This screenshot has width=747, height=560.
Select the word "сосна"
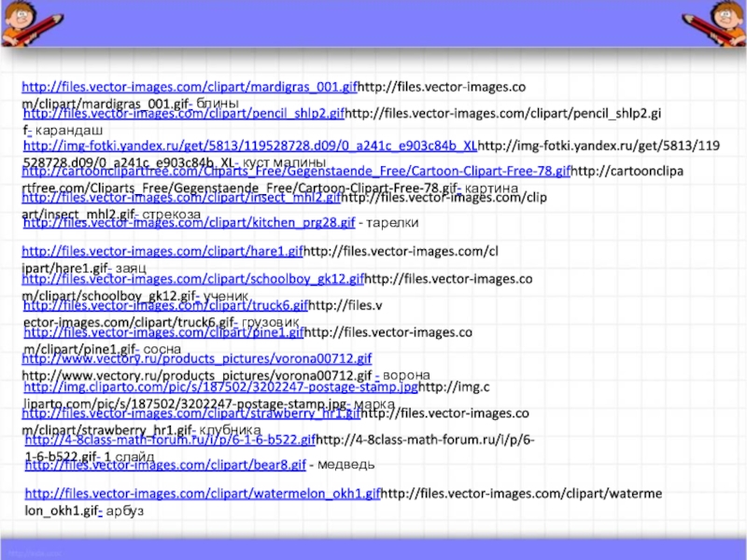[162, 349]
